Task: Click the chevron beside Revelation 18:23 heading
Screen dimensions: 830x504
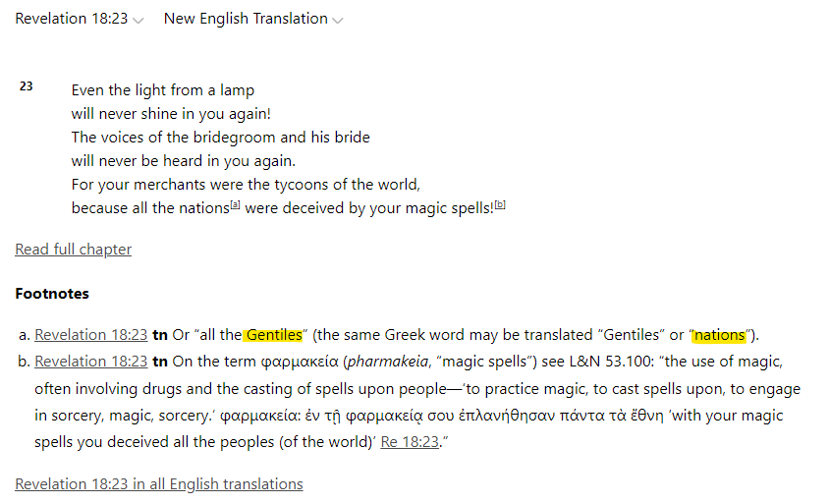Action: [138, 20]
